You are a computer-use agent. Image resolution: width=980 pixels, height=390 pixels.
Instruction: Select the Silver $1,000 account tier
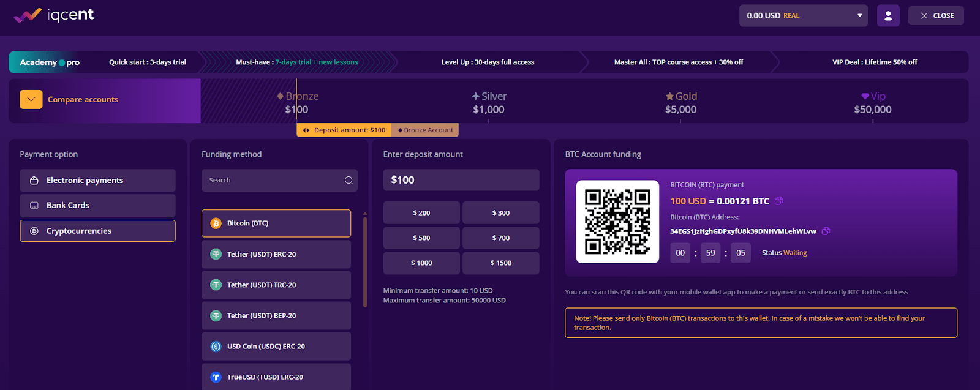click(x=489, y=103)
